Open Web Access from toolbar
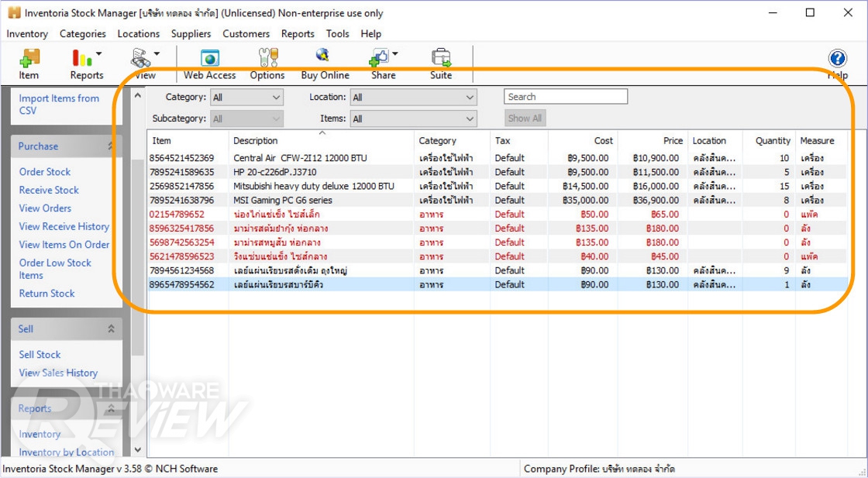The width and height of the screenshot is (868, 478). (x=209, y=59)
